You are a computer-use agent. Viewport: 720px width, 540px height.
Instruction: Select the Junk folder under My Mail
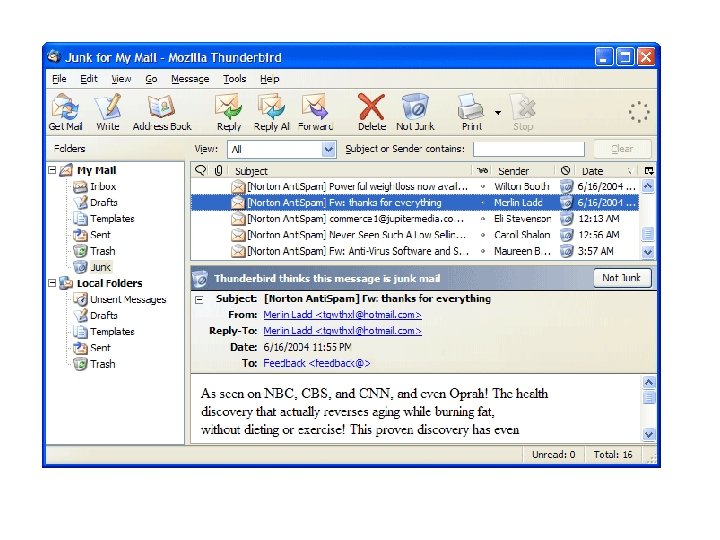coord(92,267)
